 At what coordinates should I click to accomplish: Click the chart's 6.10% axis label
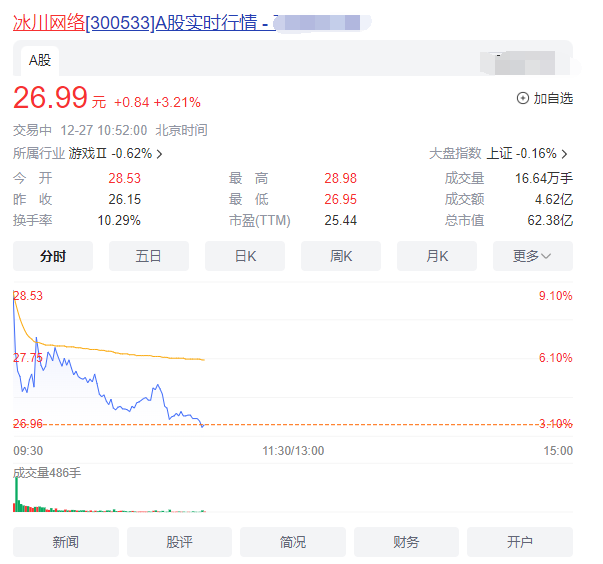point(555,358)
